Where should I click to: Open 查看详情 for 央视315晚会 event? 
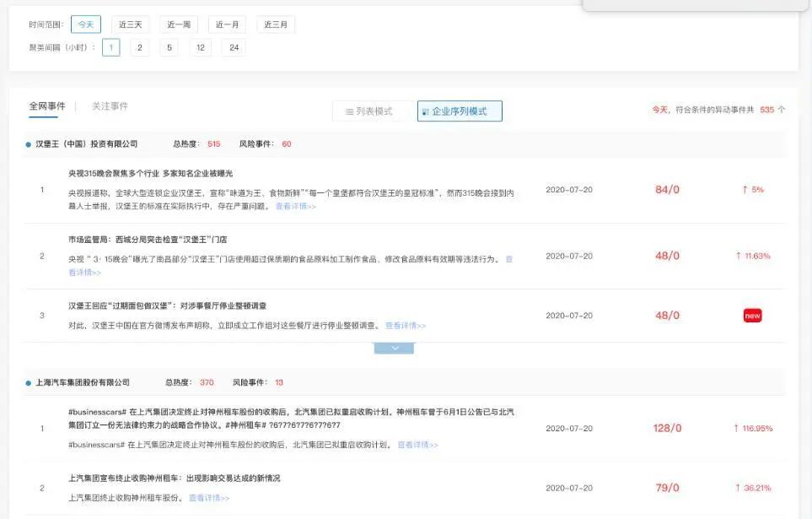(295, 206)
